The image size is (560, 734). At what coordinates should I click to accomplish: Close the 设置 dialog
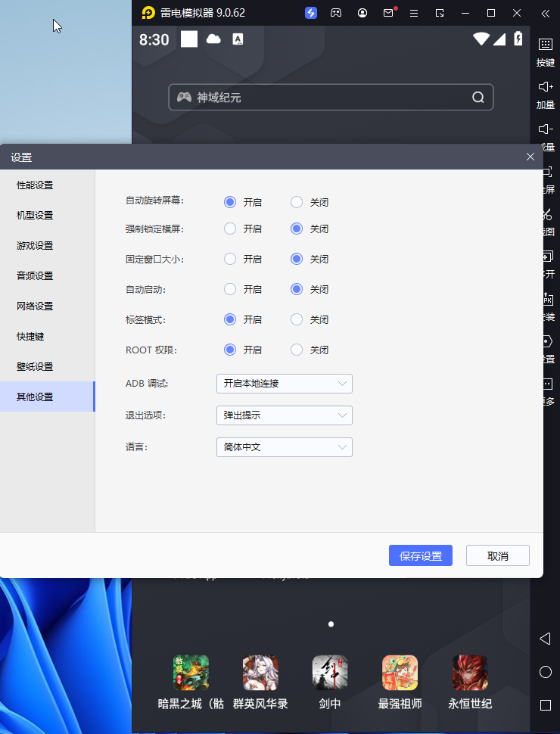coord(530,157)
